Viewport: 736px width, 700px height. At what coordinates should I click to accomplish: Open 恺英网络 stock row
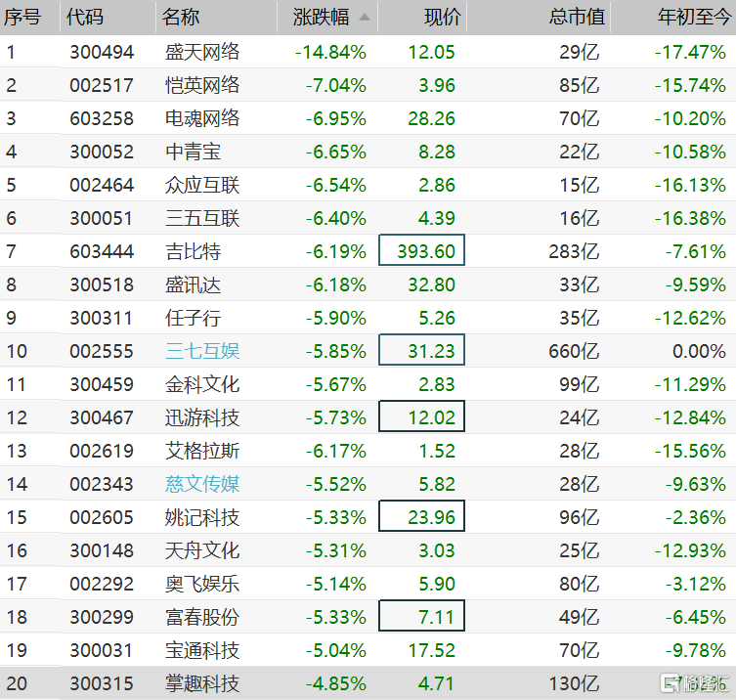(368, 85)
